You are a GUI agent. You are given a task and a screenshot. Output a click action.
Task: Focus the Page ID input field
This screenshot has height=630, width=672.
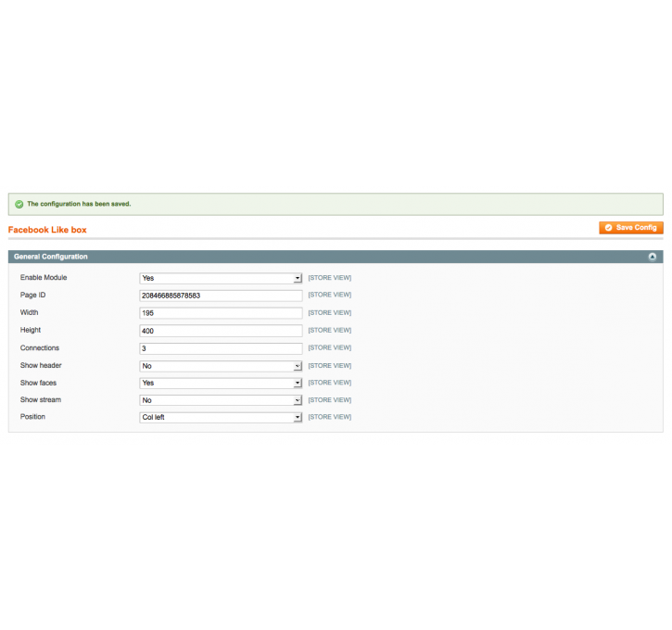(x=221, y=296)
